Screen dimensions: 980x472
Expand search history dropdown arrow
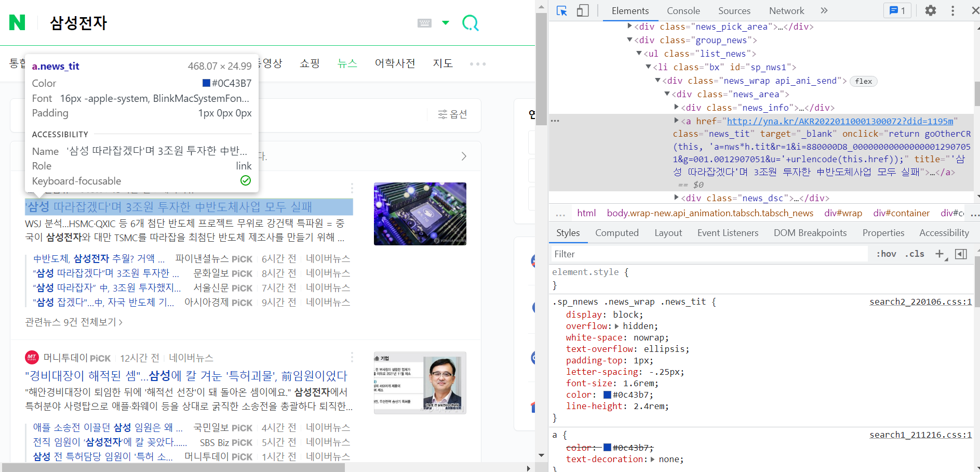446,23
